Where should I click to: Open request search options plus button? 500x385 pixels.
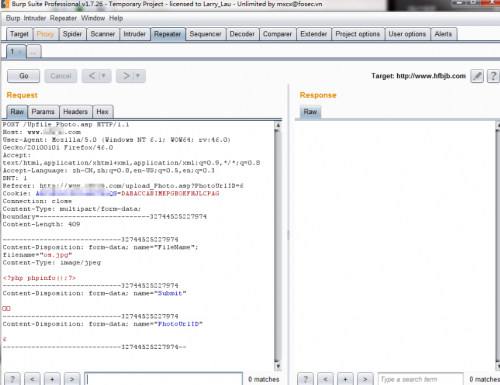52,379
